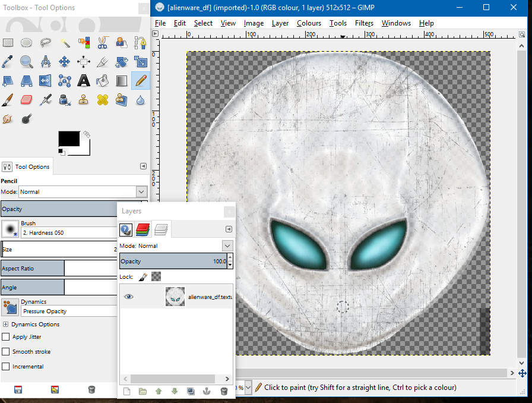This screenshot has width=532, height=403.
Task: Hide the alienware_df layer with eye icon
Action: [x=129, y=297]
